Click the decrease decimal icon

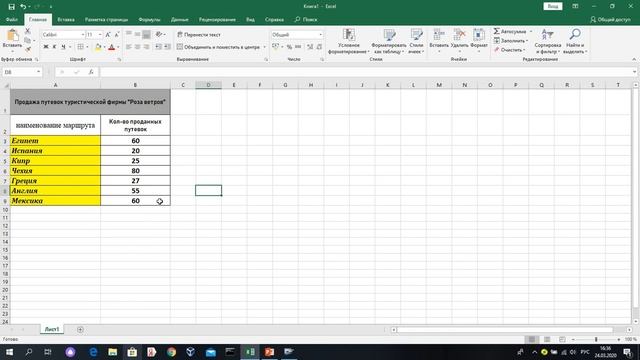tap(319, 47)
